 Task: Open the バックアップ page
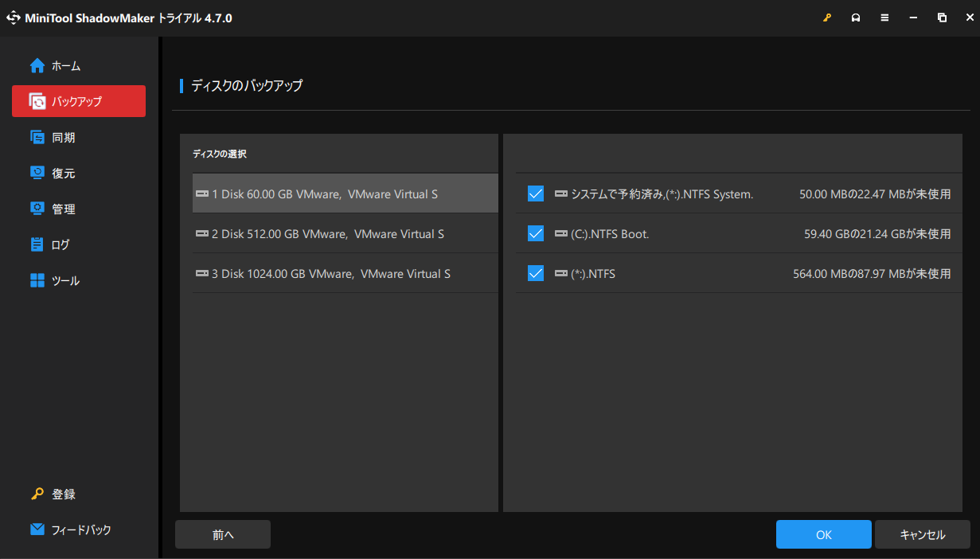tap(79, 101)
